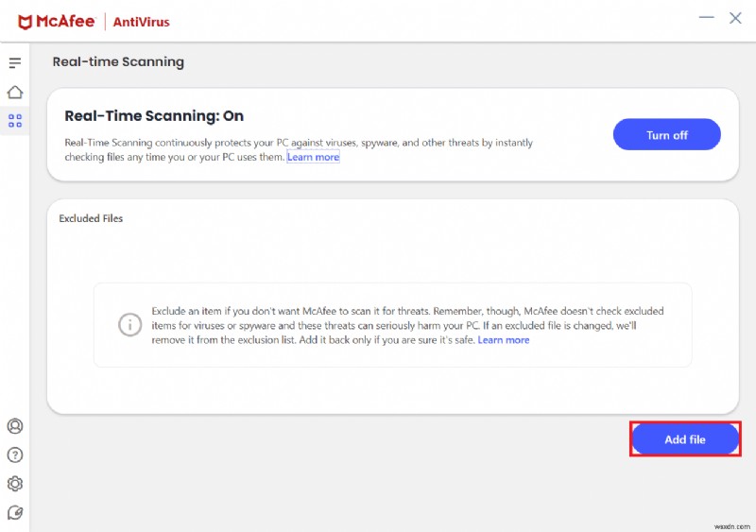Minimize the McAfee window
The height and width of the screenshot is (532, 756).
pos(705,19)
